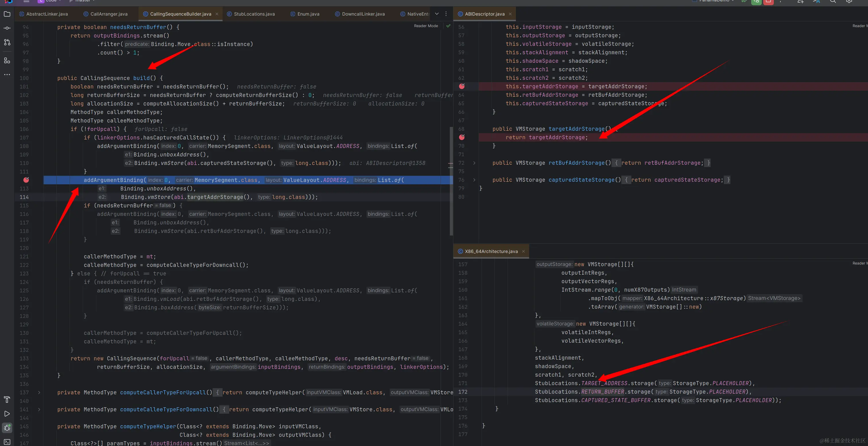Click class icon on X86_64Architecture.java tab
This screenshot has height=446, width=868.
pos(460,251)
